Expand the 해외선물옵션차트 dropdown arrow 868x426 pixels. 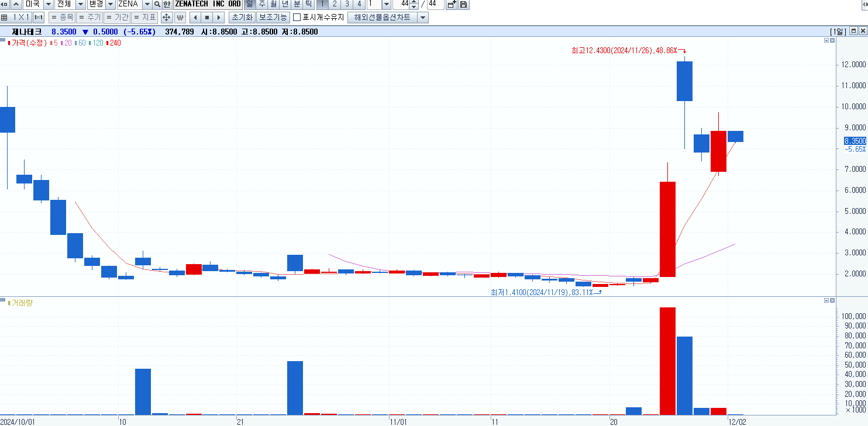(423, 18)
